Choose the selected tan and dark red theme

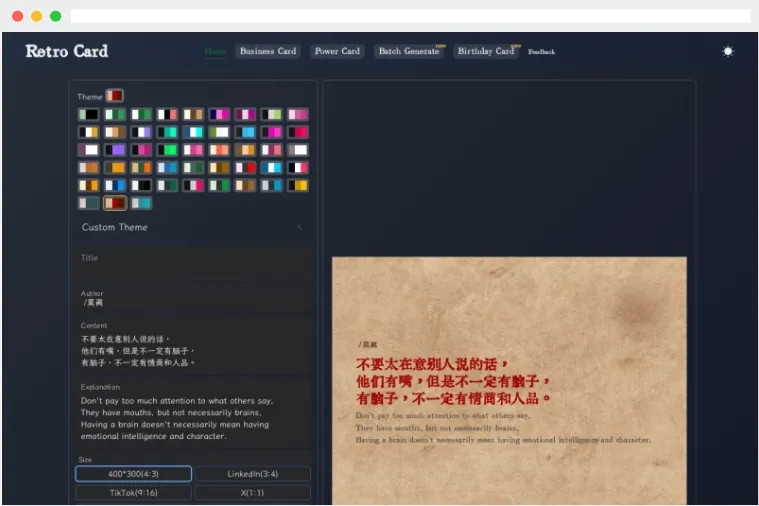pos(115,203)
